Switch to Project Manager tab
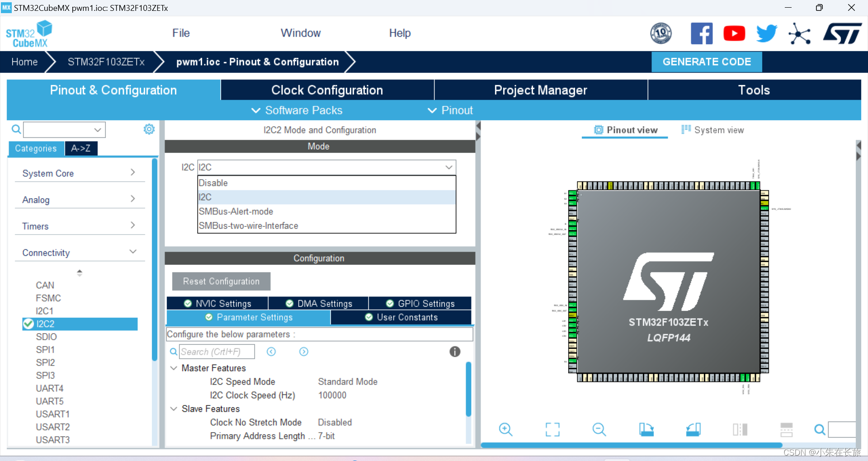The image size is (868, 461). 541,90
